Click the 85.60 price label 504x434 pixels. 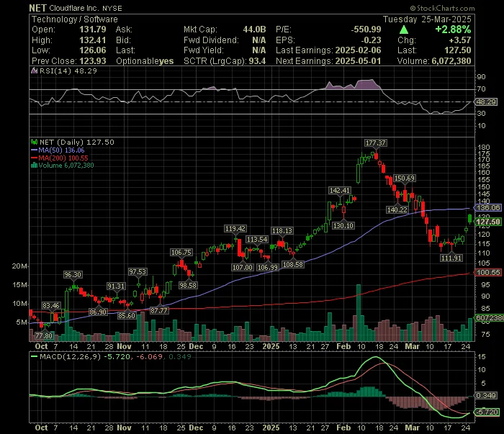(127, 316)
